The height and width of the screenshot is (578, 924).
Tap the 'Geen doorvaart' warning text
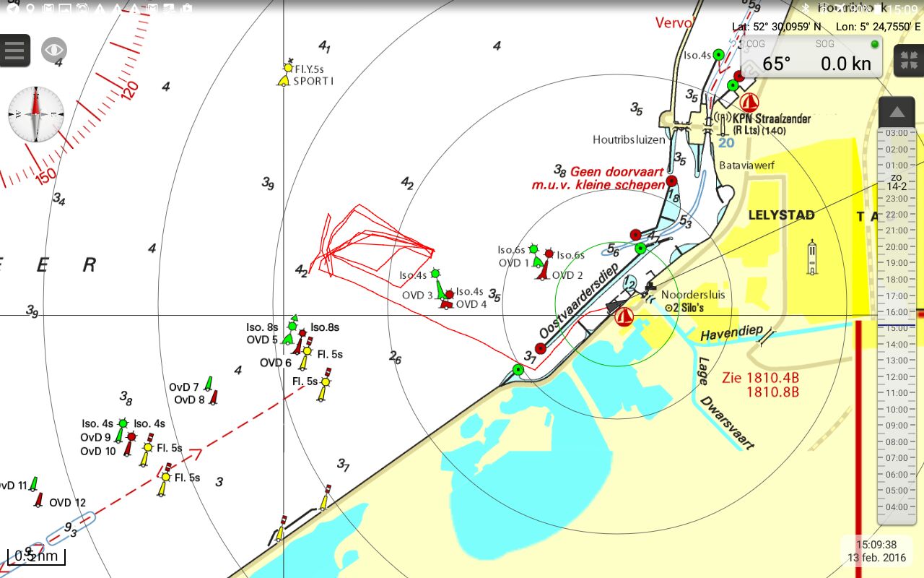point(617,172)
